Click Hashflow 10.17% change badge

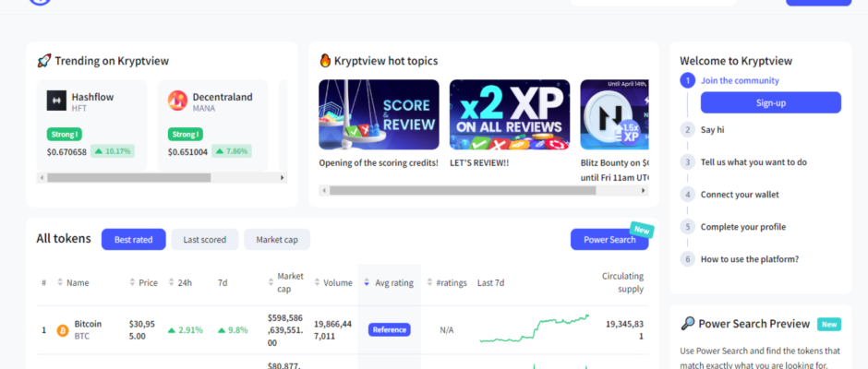113,151
